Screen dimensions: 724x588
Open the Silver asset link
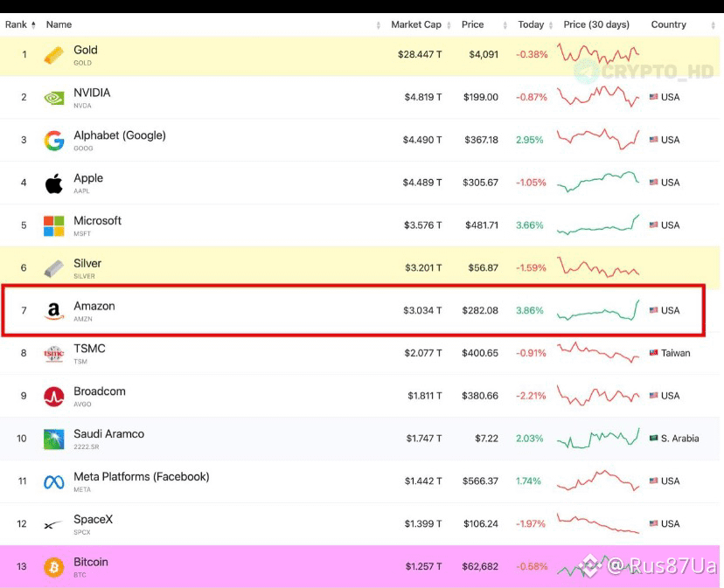87,264
